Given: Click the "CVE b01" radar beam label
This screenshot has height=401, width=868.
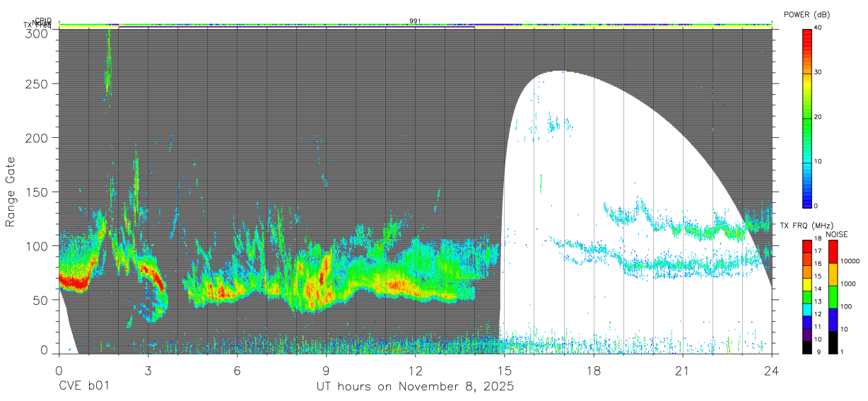Looking at the screenshot, I should pyautogui.click(x=83, y=387).
